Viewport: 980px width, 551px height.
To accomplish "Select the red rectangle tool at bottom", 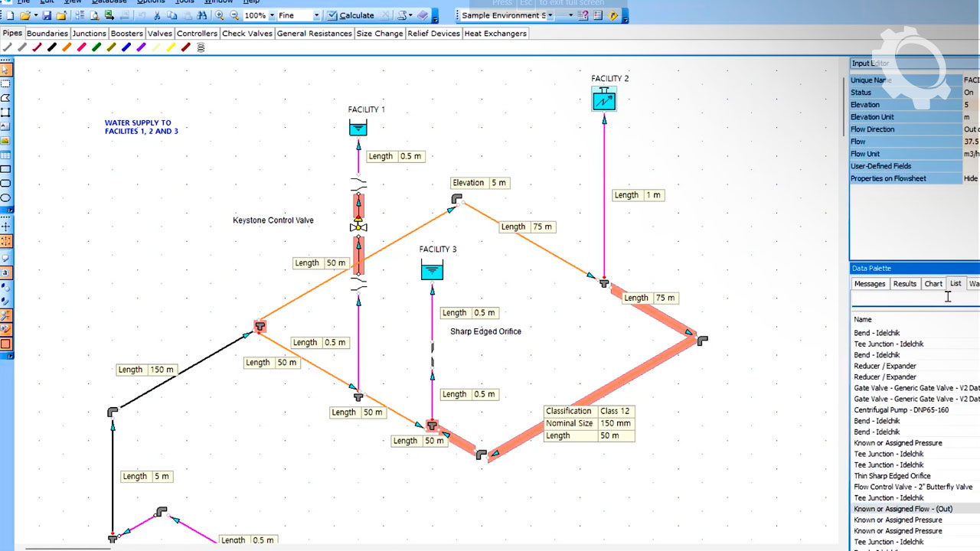I will (x=5, y=344).
